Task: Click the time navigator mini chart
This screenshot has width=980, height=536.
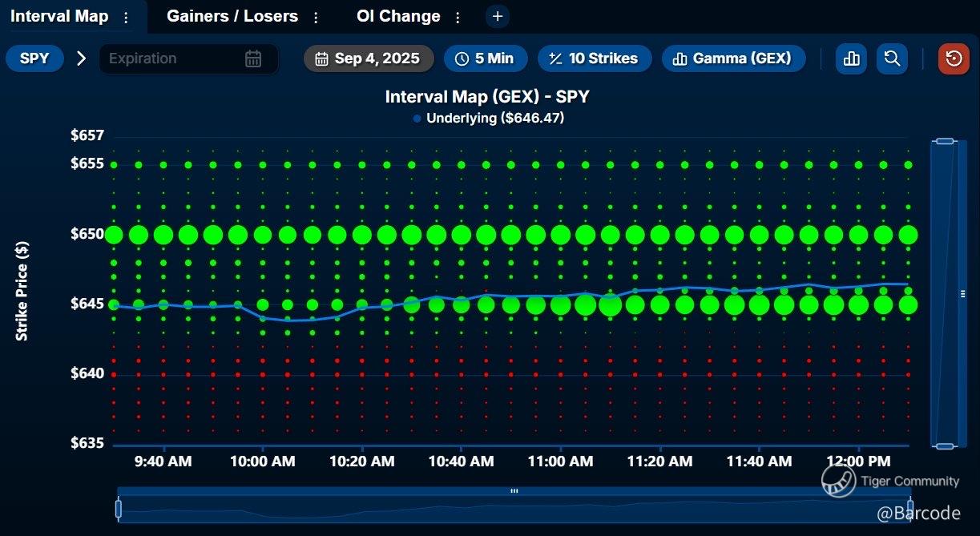Action: coord(514,509)
